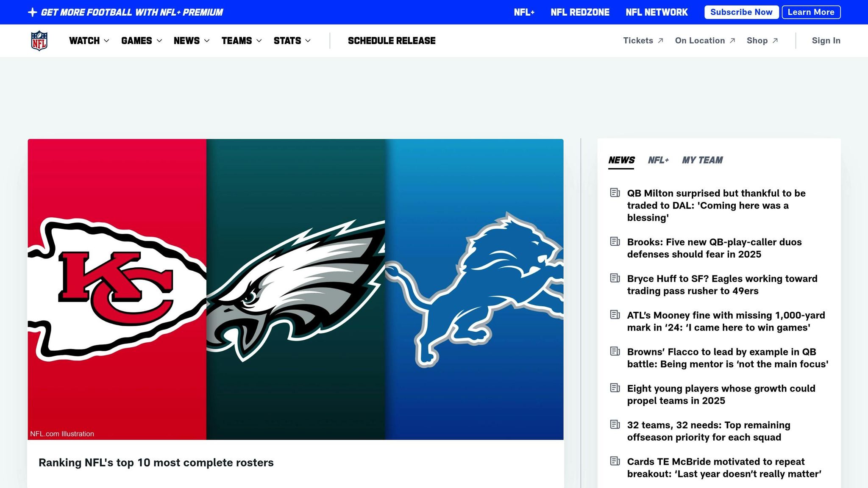Switch to the MY TEAM tab
The height and width of the screenshot is (488, 868).
[702, 160]
